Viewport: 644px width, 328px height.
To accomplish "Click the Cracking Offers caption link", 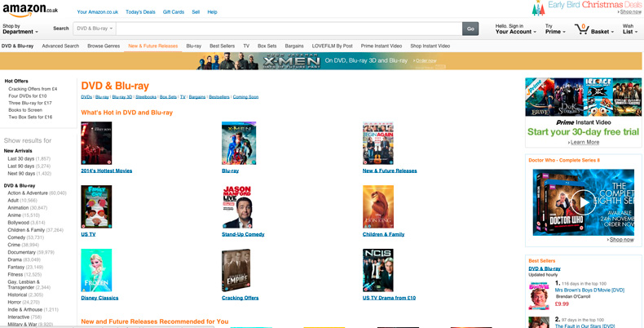I will (240, 298).
